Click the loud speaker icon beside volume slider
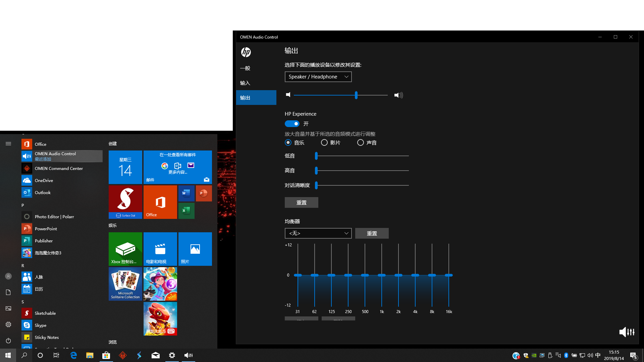644x362 pixels. point(398,95)
